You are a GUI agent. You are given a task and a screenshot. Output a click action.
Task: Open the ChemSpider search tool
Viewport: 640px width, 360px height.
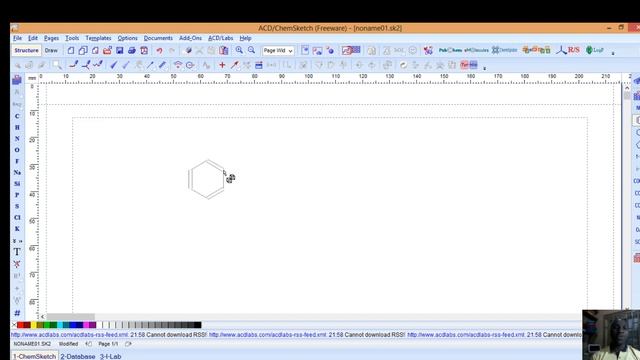point(504,50)
